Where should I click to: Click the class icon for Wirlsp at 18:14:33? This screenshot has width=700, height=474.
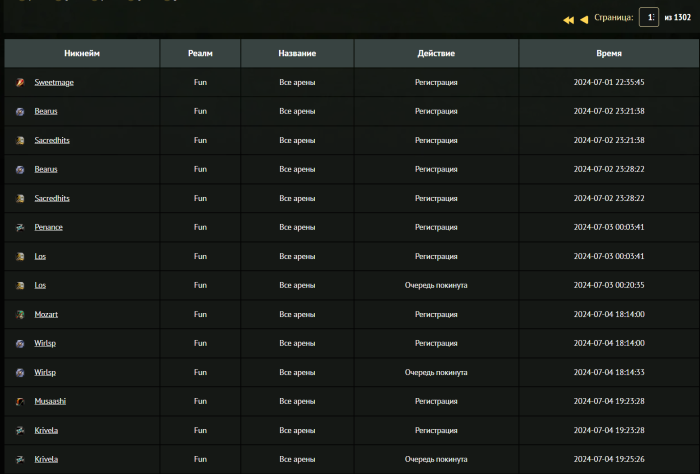[x=20, y=372]
